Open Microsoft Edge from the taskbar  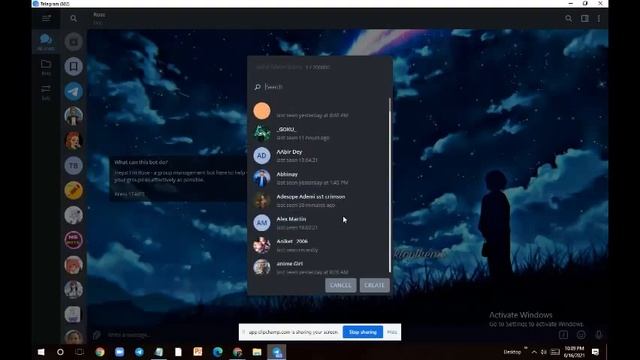click(218, 352)
